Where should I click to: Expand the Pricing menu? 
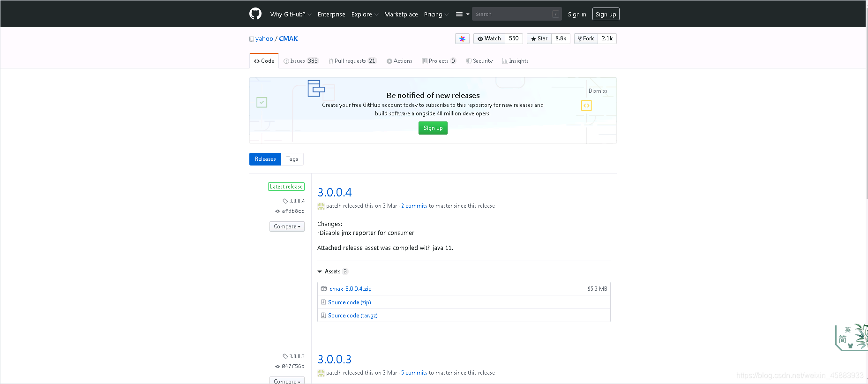(436, 15)
